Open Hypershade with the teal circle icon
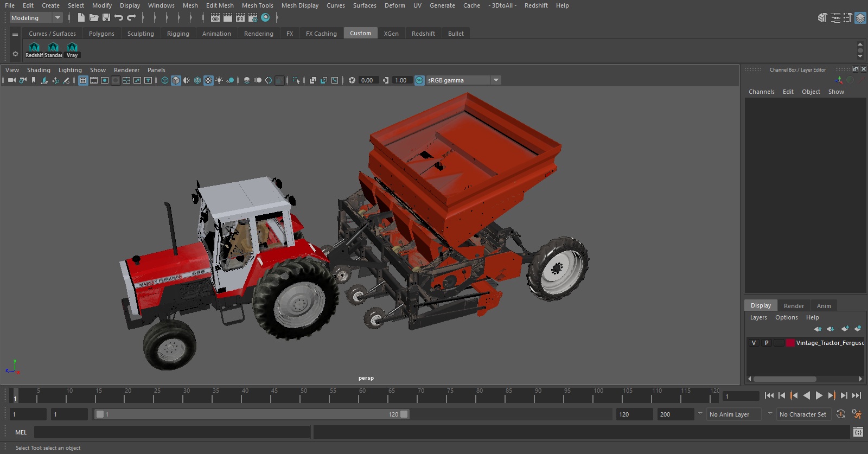The image size is (868, 454). [265, 18]
